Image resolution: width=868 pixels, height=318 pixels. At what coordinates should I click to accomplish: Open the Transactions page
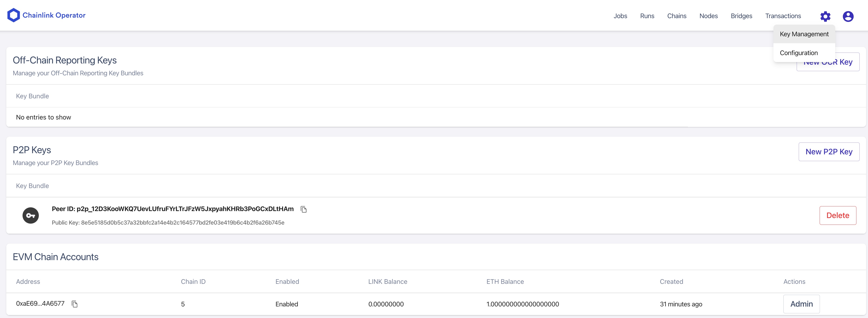[x=783, y=16]
